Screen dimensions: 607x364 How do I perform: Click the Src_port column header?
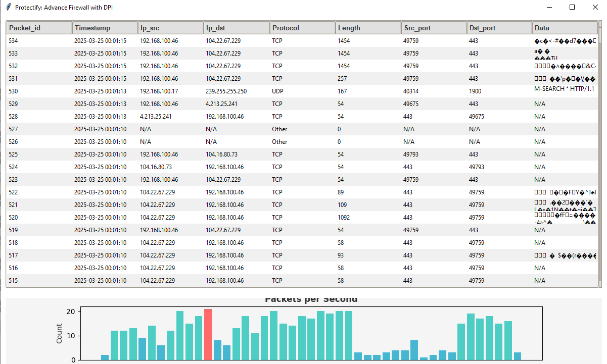[x=434, y=28]
